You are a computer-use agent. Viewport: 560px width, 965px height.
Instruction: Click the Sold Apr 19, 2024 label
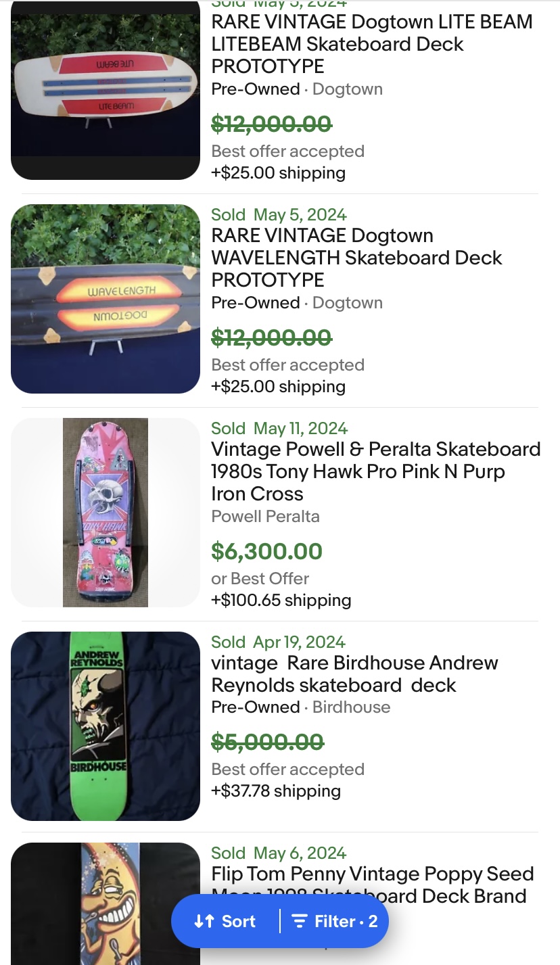[278, 642]
